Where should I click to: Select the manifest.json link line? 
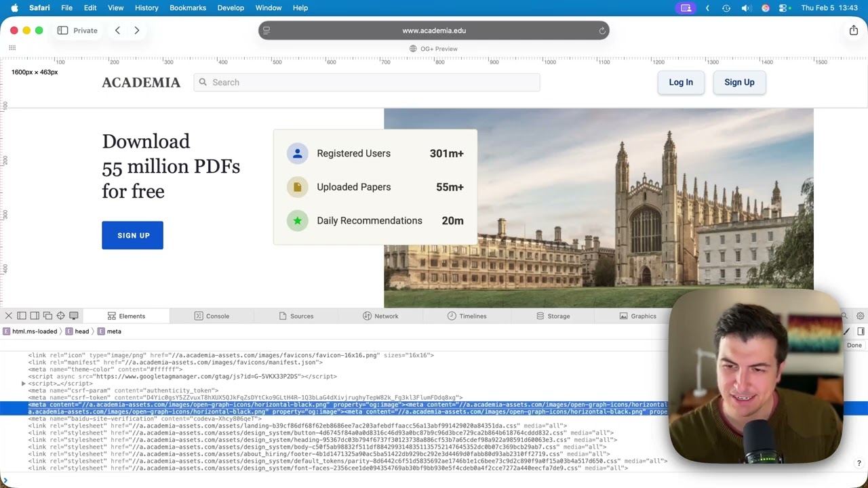pyautogui.click(x=175, y=362)
